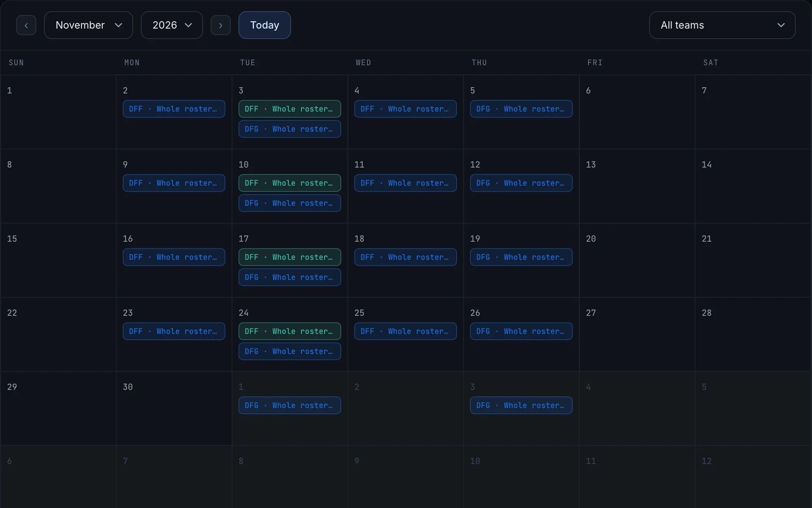Select Sunday November 15 day number
Screen dimensions: 812x508
coord(12,239)
